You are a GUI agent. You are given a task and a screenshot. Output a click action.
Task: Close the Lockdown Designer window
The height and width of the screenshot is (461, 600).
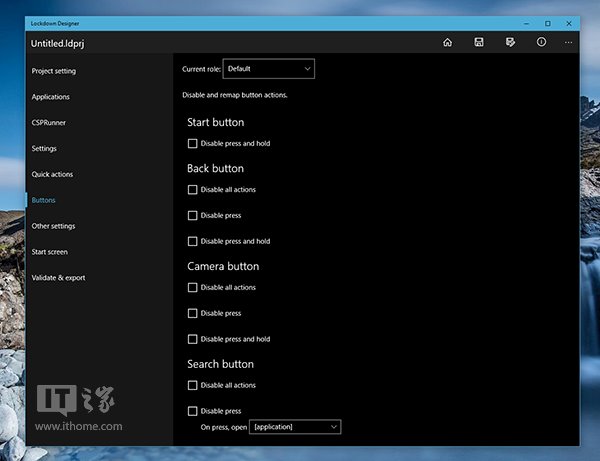[x=569, y=23]
